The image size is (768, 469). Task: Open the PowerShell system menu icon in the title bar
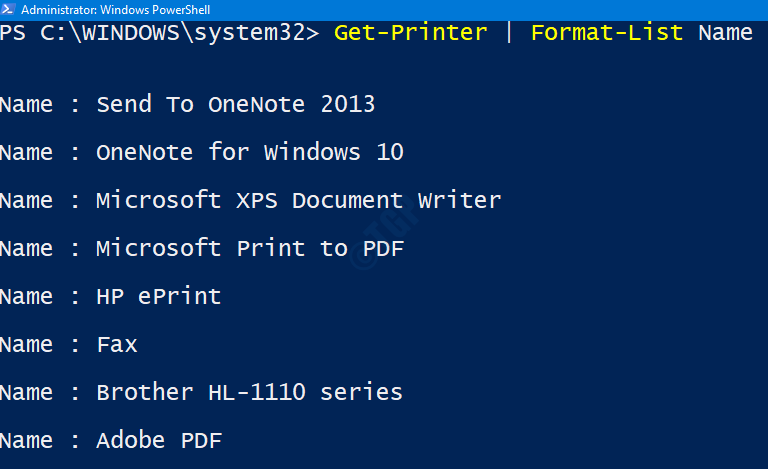click(8, 9)
